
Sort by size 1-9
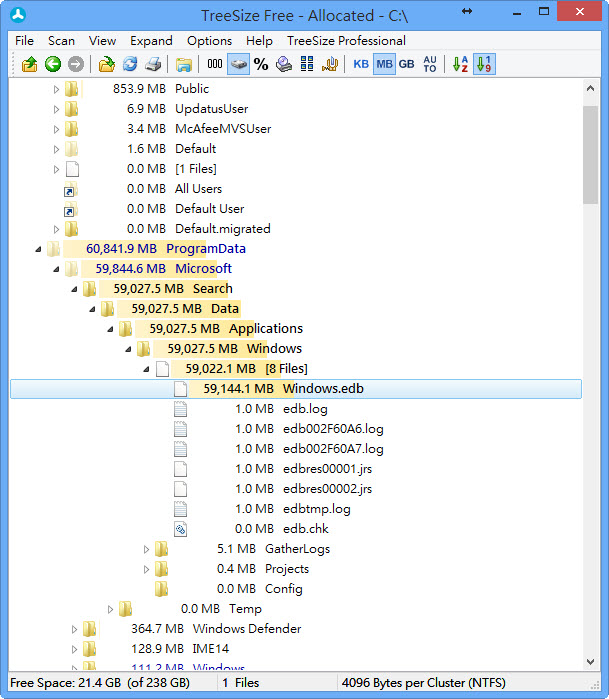pyautogui.click(x=484, y=64)
